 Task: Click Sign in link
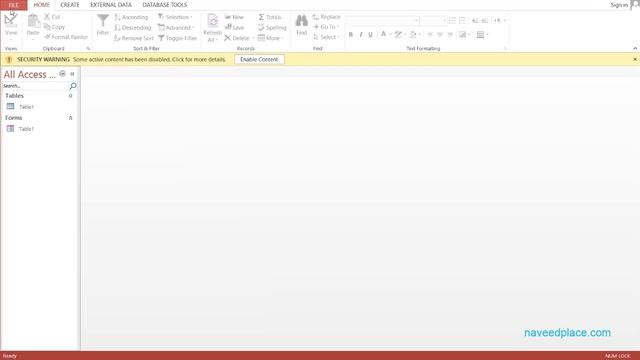(619, 5)
